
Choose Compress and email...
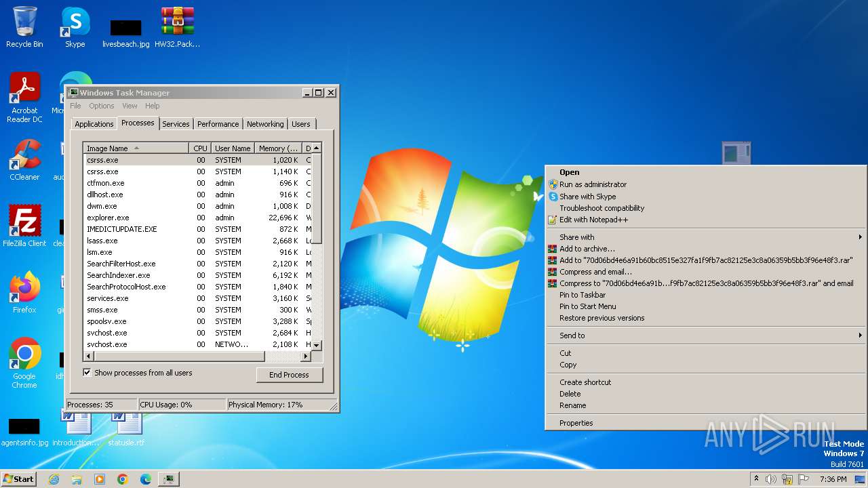[706, 272]
